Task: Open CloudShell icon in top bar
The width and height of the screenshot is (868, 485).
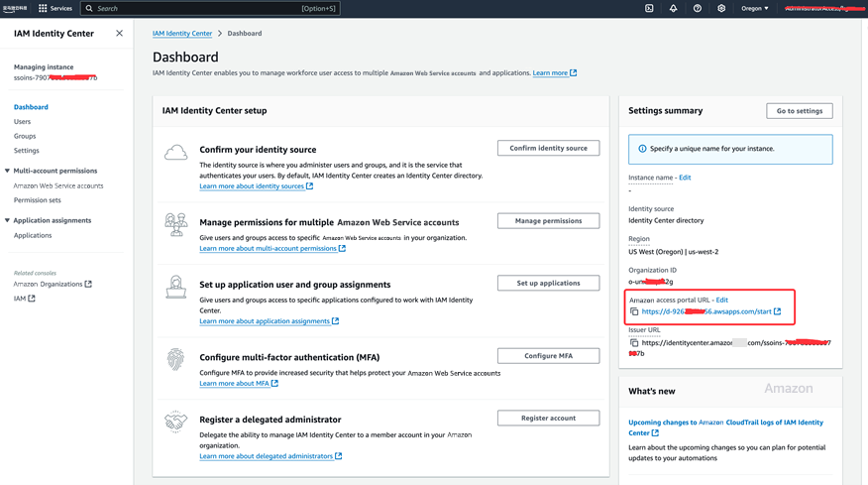Action: pyautogui.click(x=649, y=8)
